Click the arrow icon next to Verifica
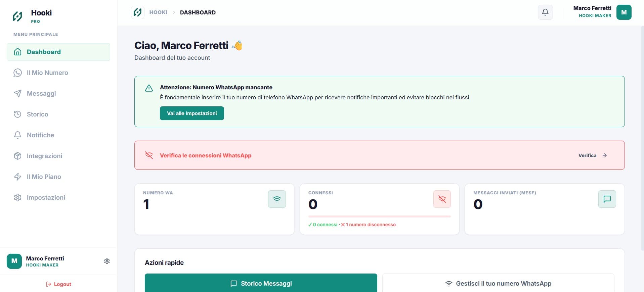644x292 pixels. pos(605,155)
